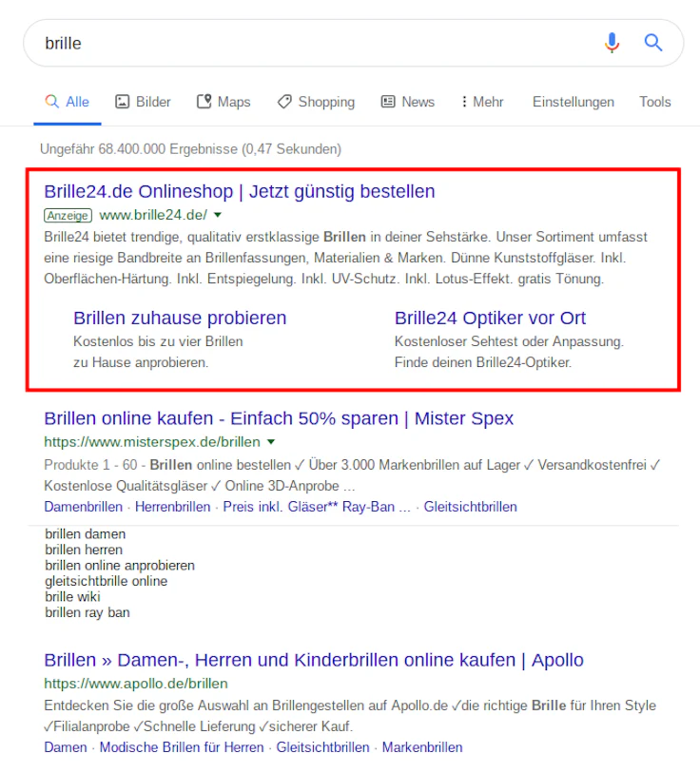
Task: Open the Mister Spex result title
Action: coord(279,418)
